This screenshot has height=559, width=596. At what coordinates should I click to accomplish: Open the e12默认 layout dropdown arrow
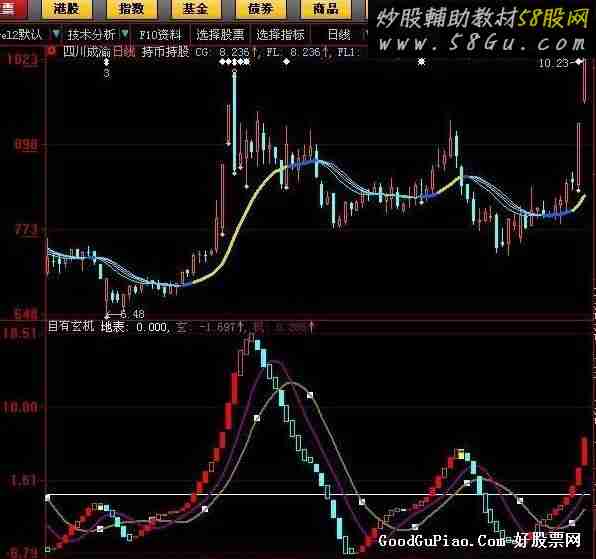(x=56, y=34)
